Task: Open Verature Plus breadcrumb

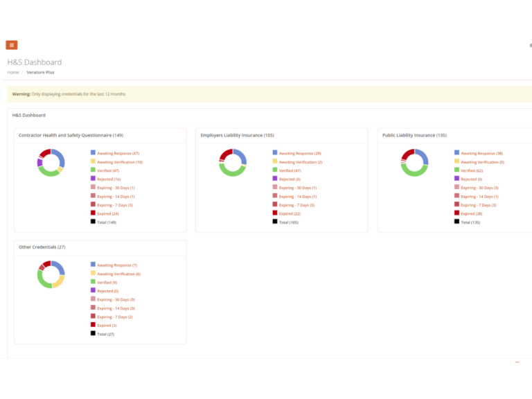Action: point(40,73)
